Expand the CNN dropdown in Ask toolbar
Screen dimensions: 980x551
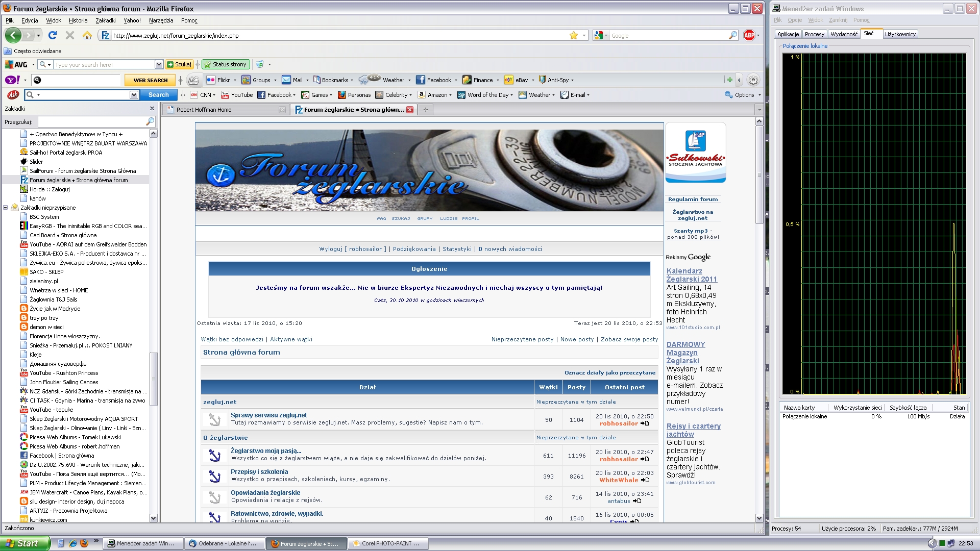coord(214,95)
